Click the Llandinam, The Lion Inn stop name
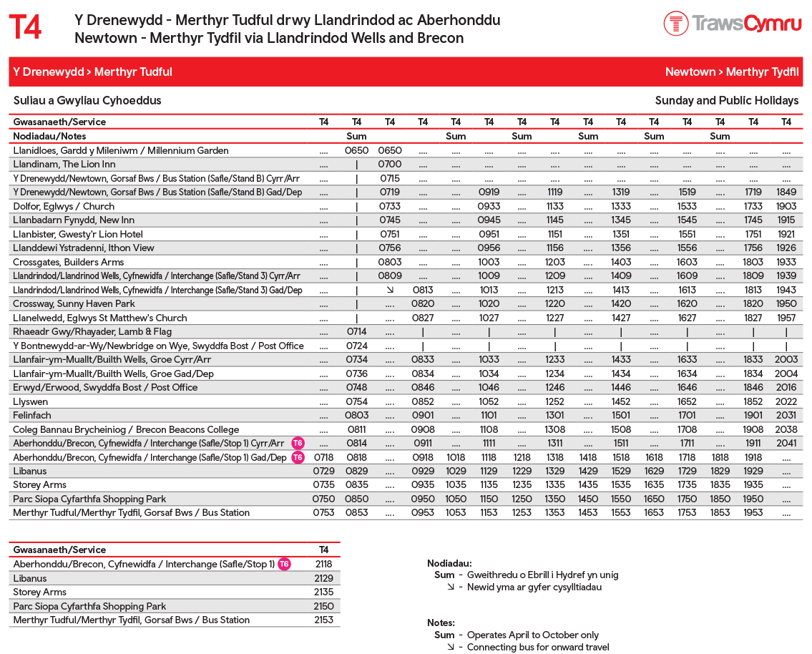The image size is (812, 654). click(64, 164)
